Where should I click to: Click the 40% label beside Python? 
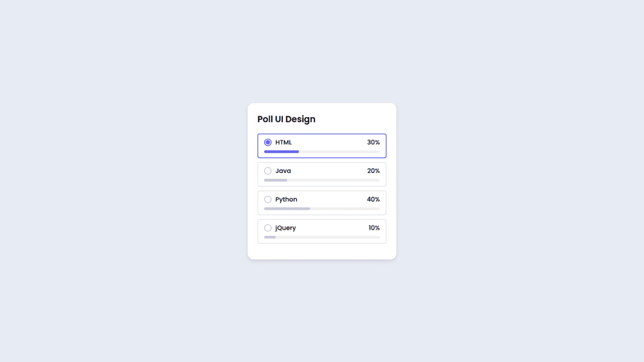coord(373,199)
